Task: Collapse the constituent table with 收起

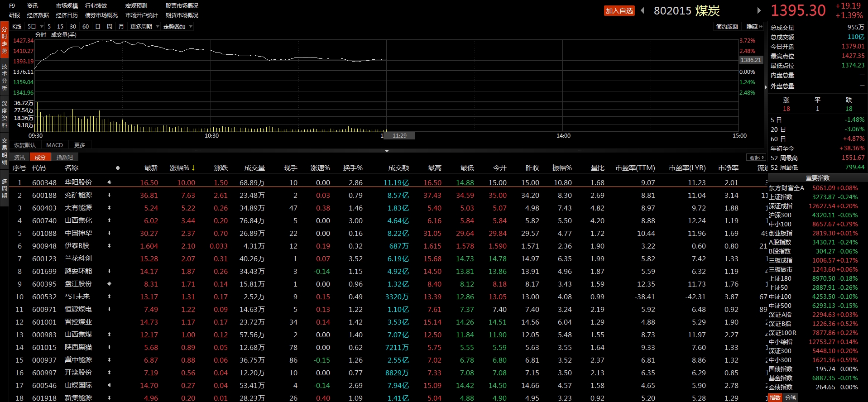Action: tap(756, 158)
